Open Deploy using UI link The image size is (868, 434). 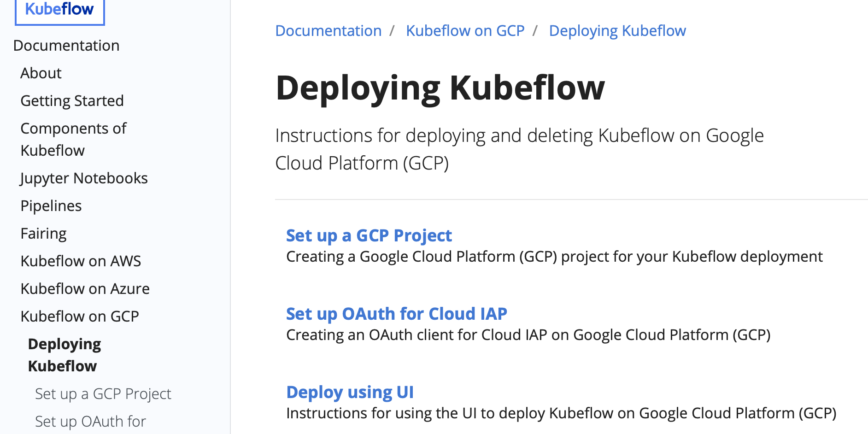pos(350,392)
